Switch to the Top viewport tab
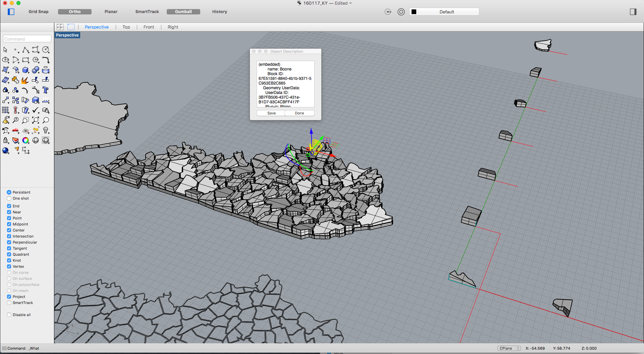 click(x=126, y=27)
